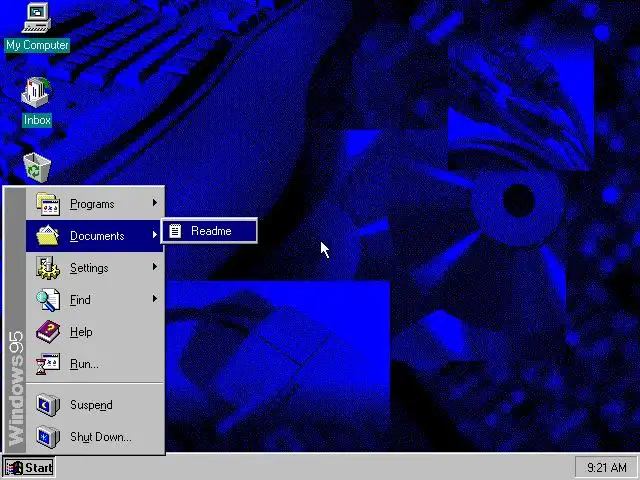Click the My Computer icon label

coord(37,45)
